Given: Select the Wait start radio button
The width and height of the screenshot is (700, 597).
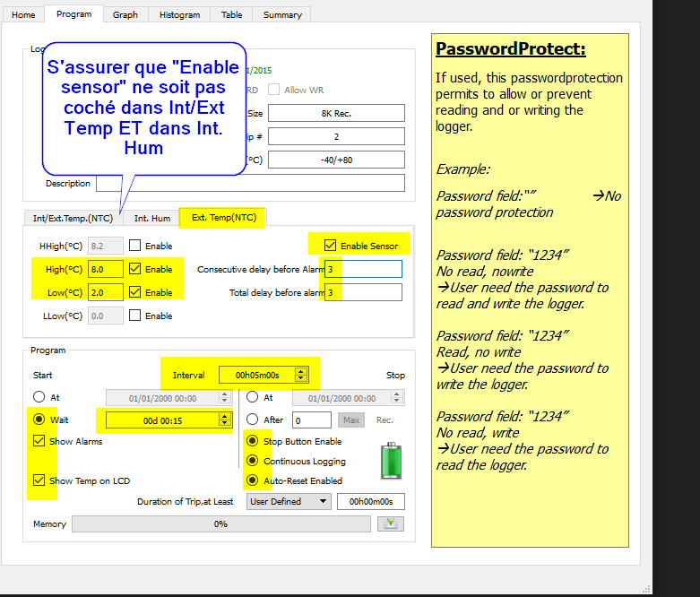Looking at the screenshot, I should point(39,420).
